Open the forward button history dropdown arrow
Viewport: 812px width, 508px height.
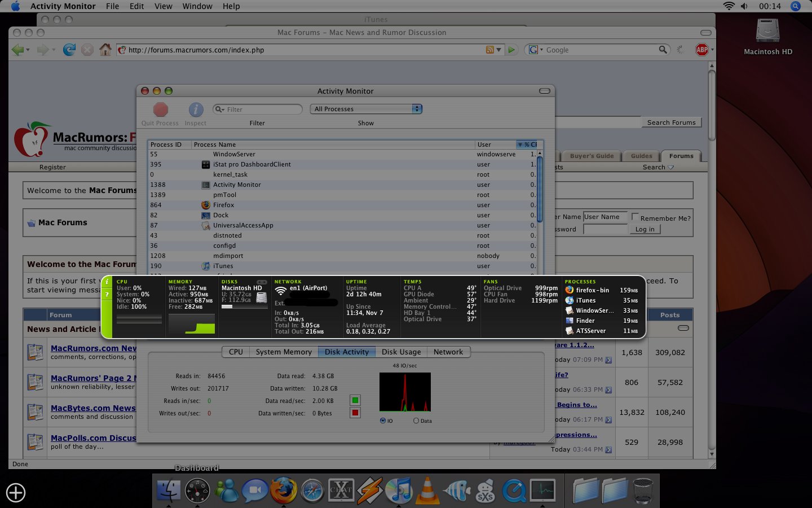click(x=54, y=50)
